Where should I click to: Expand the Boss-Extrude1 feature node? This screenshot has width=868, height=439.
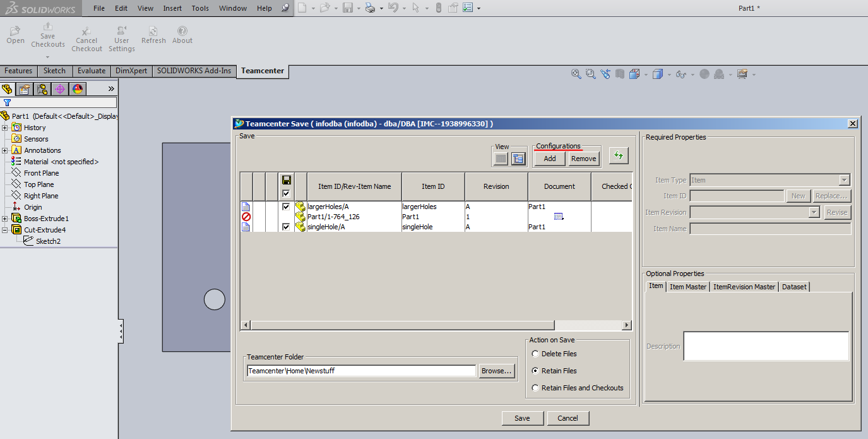pos(4,219)
